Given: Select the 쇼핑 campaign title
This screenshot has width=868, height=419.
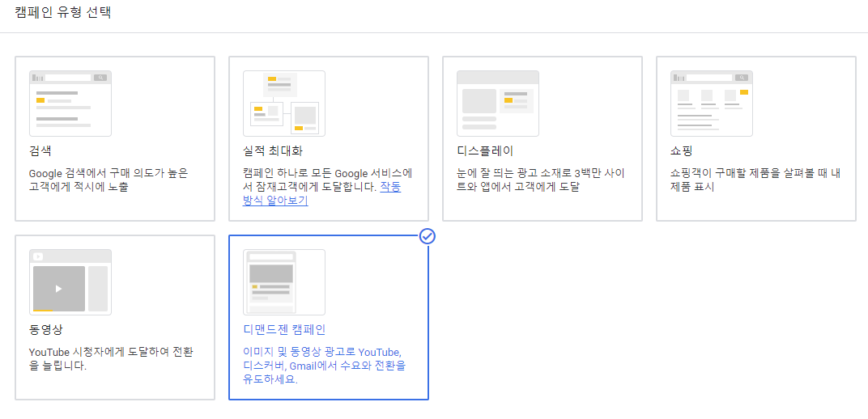Looking at the screenshot, I should 682,151.
